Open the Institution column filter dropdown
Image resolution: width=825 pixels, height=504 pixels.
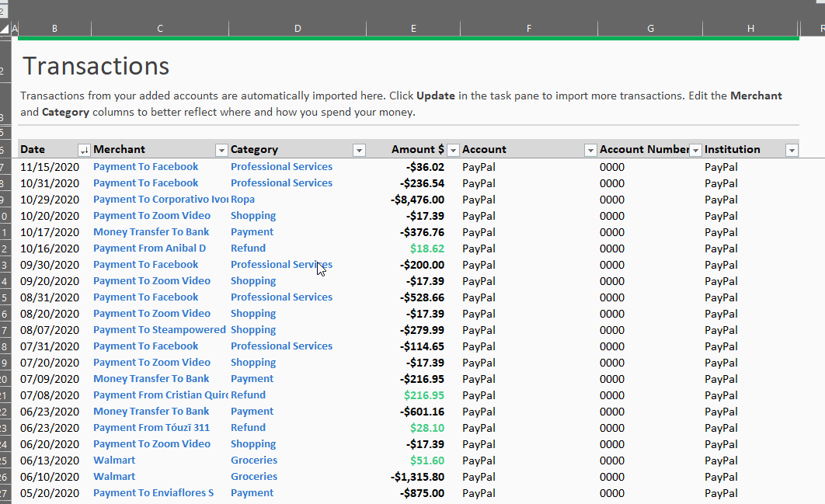[792, 151]
